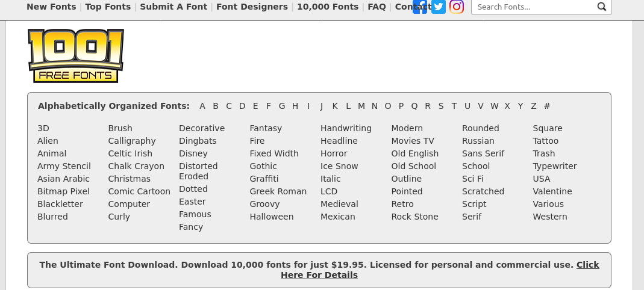Open the Alien fonts category

click(x=48, y=141)
